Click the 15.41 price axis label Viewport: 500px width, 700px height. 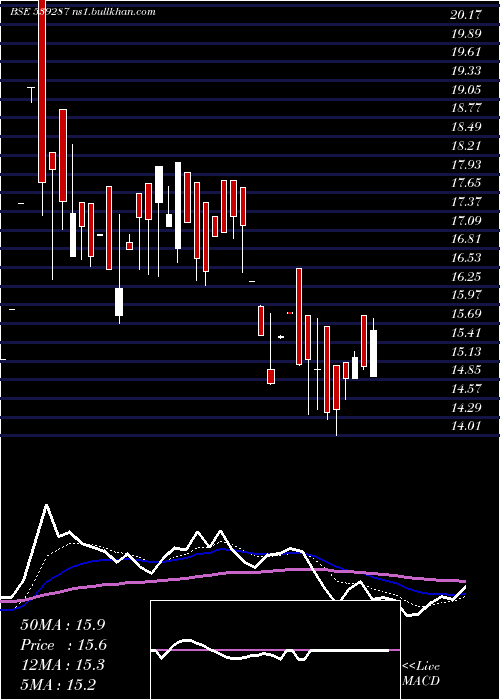click(466, 333)
